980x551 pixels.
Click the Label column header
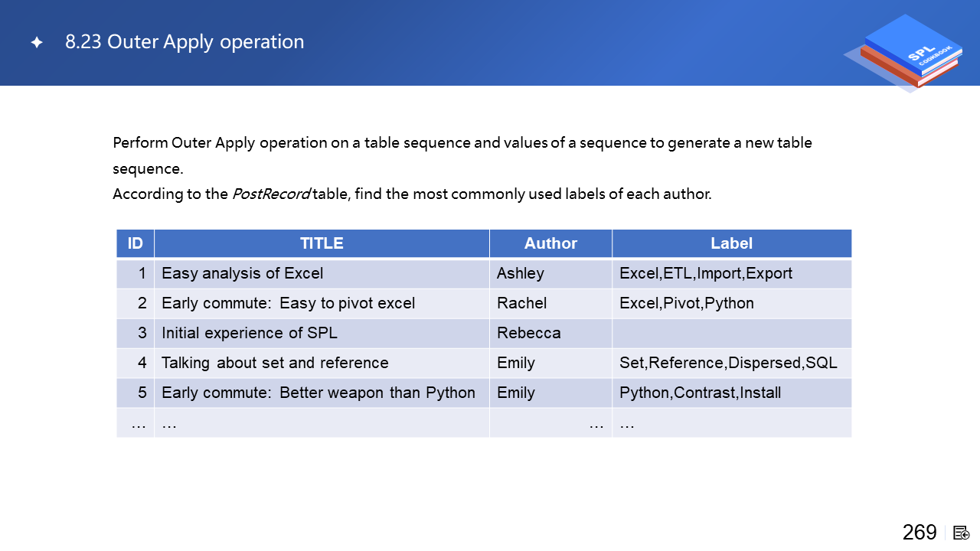tap(731, 243)
